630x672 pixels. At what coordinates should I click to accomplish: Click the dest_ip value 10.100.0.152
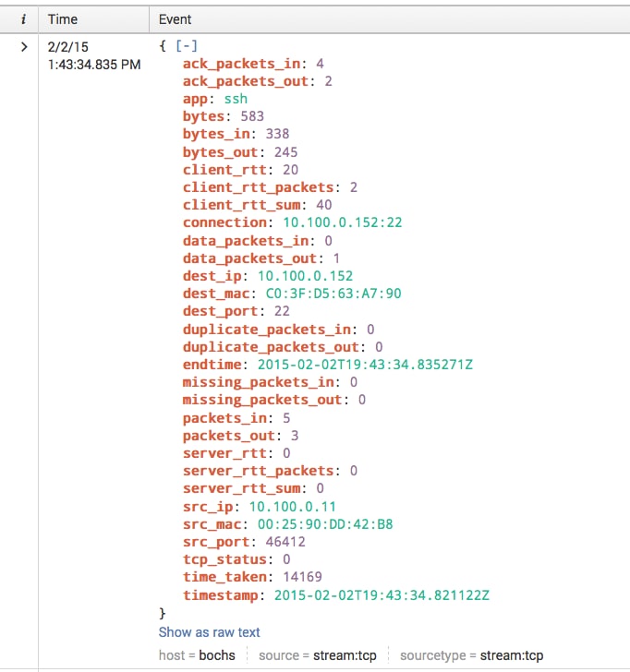coord(306,276)
